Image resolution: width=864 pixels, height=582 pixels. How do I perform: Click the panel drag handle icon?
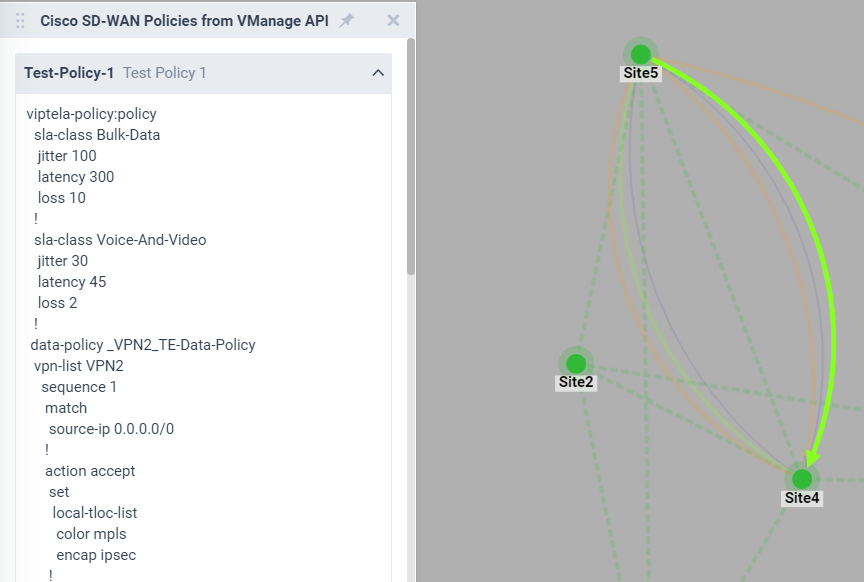(x=20, y=21)
